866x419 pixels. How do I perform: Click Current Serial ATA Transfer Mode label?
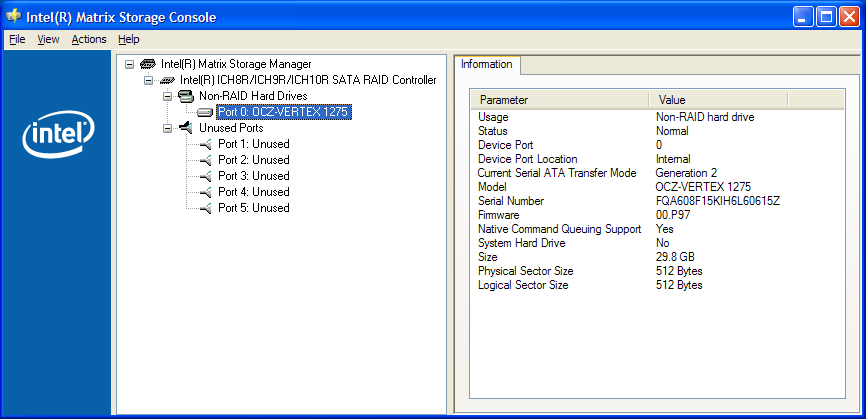(557, 173)
